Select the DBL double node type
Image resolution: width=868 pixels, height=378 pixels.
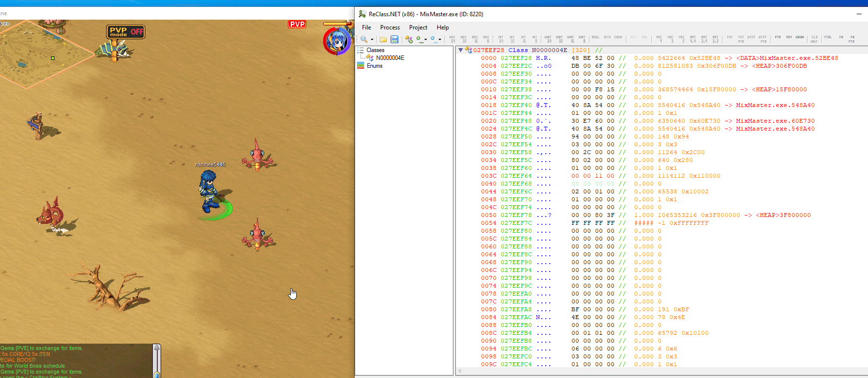[x=645, y=37]
